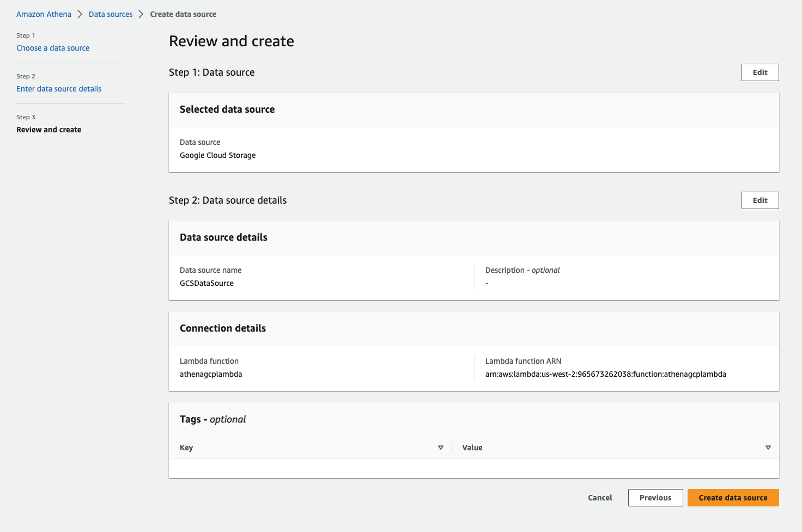The height and width of the screenshot is (532, 802).
Task: Open Step 2 Enter data source details
Action: 59,89
